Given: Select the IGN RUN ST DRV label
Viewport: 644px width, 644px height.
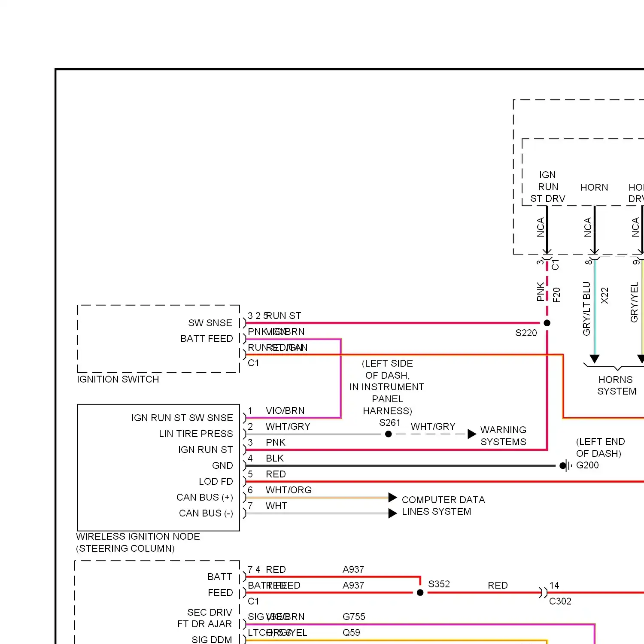Looking at the screenshot, I should (x=547, y=187).
